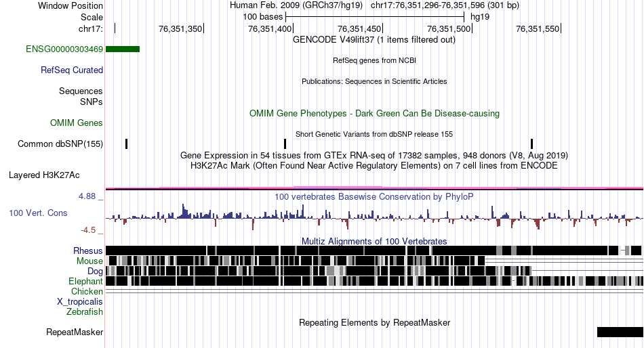Click the Common dbSNP(155) track label
The image size is (644, 348).
(x=60, y=144)
